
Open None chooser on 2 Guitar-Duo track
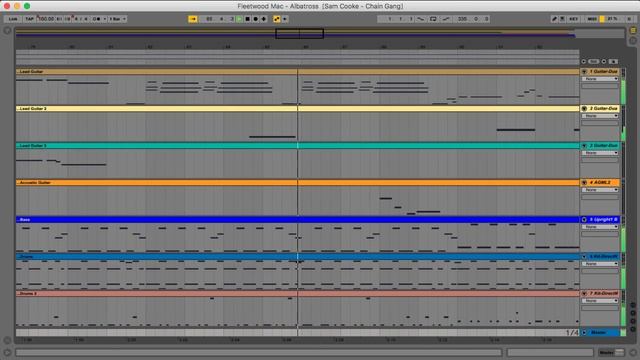click(x=600, y=116)
